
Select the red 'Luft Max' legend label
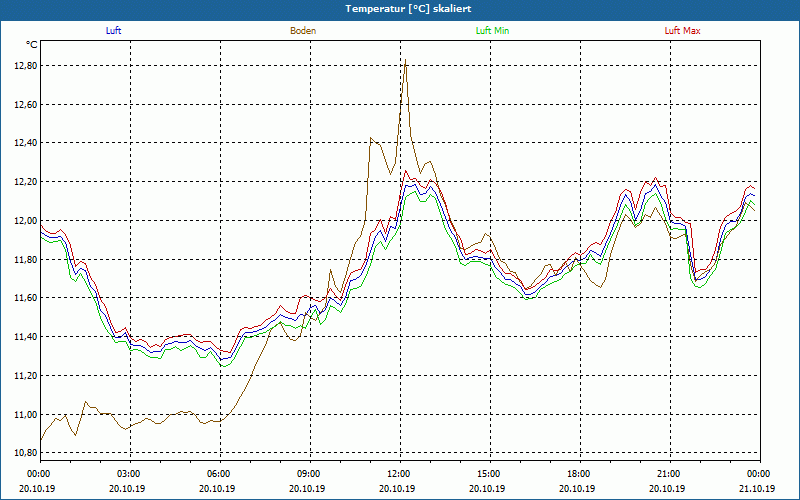pyautogui.click(x=682, y=31)
